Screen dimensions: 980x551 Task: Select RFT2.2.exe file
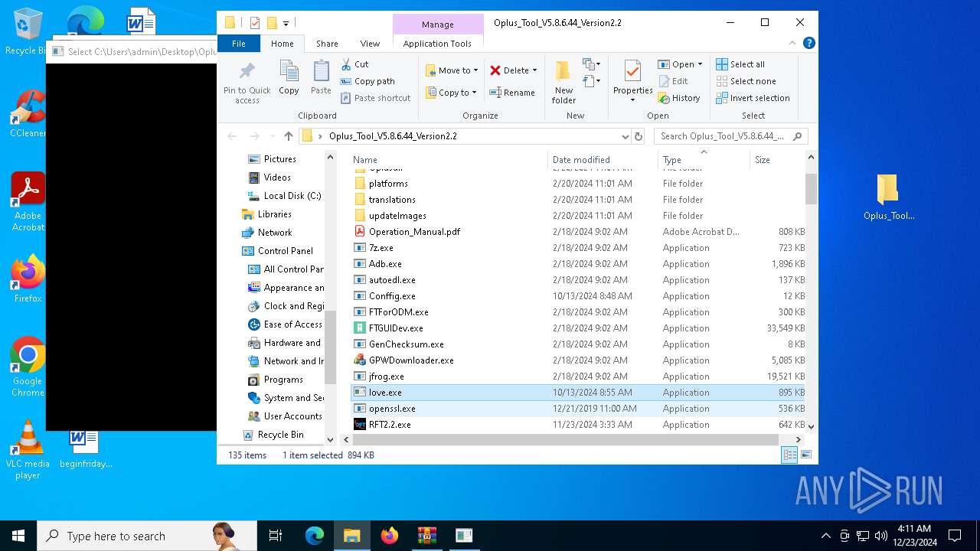coord(390,425)
